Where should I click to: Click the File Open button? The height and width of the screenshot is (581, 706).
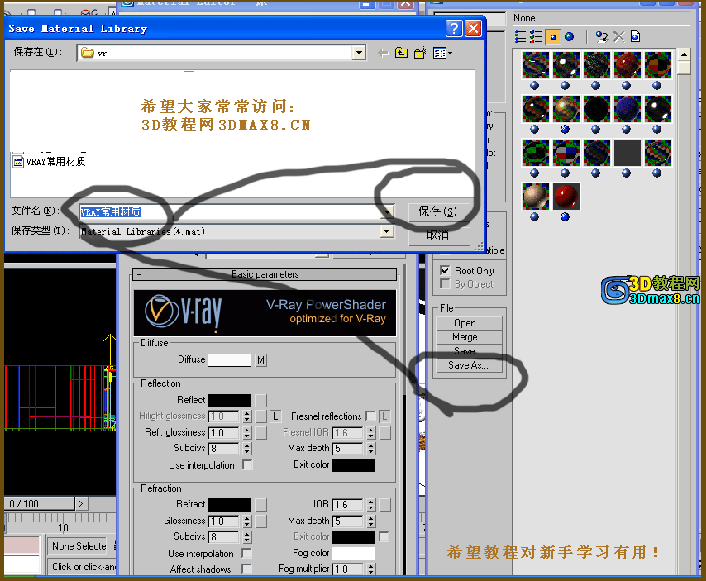[469, 323]
